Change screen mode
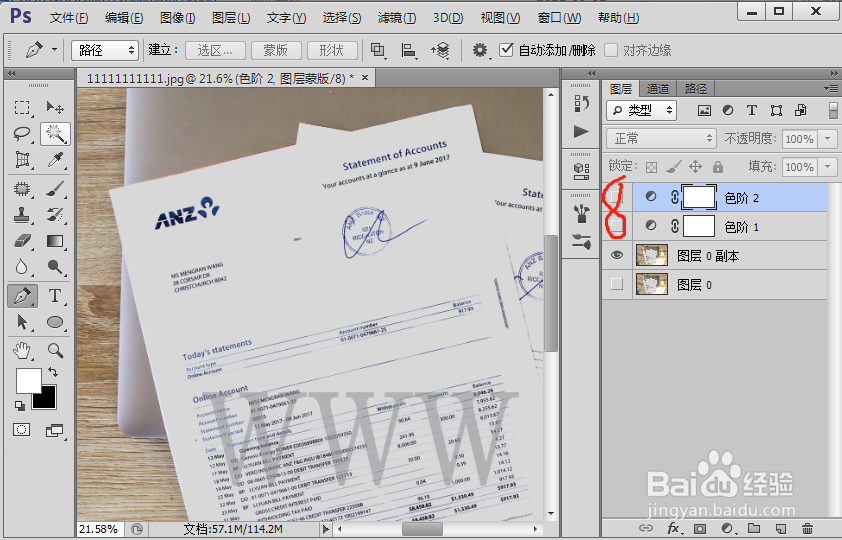The image size is (842, 540). click(x=54, y=430)
